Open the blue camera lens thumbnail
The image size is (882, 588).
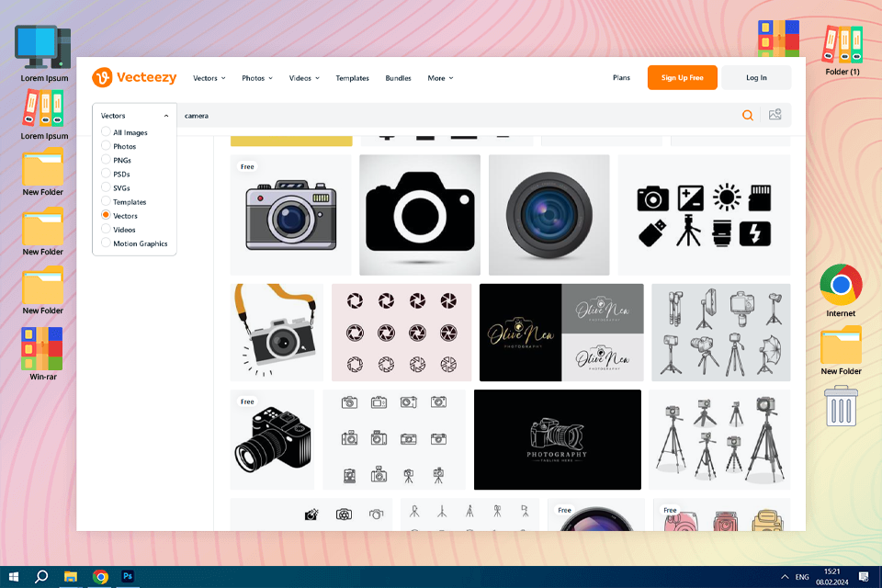549,215
